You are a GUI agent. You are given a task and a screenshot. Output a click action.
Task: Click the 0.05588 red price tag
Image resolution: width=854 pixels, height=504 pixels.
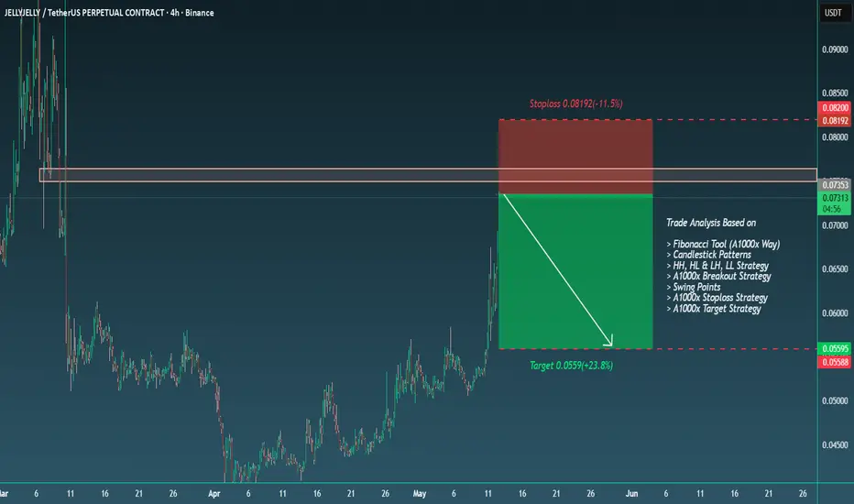click(x=835, y=362)
